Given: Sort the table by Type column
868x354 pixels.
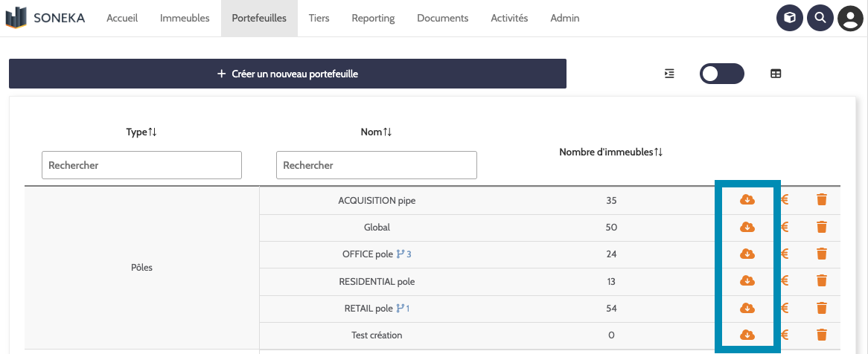Looking at the screenshot, I should (141, 132).
